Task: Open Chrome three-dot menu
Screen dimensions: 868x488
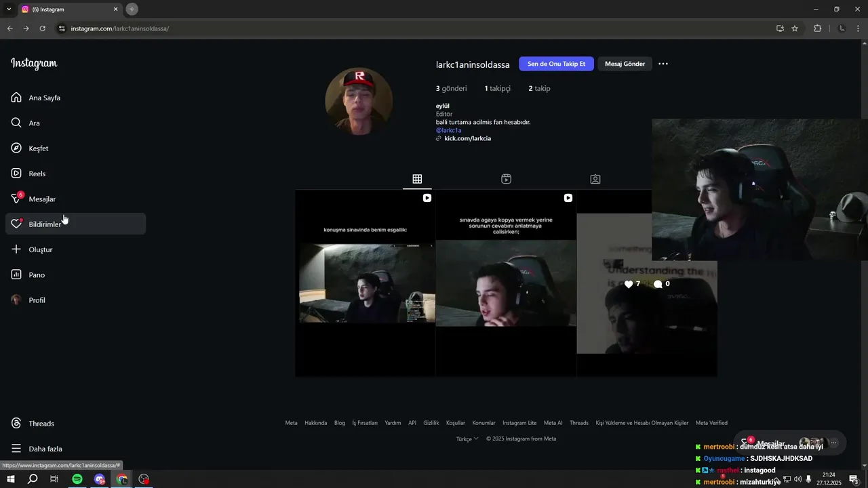Action: (859, 28)
